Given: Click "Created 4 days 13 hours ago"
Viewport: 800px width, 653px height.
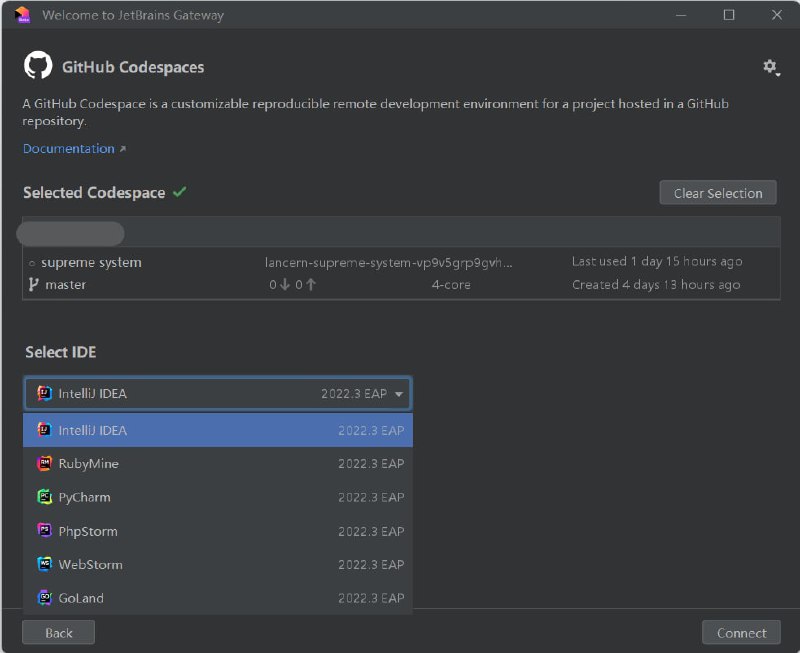Looking at the screenshot, I should point(656,285).
